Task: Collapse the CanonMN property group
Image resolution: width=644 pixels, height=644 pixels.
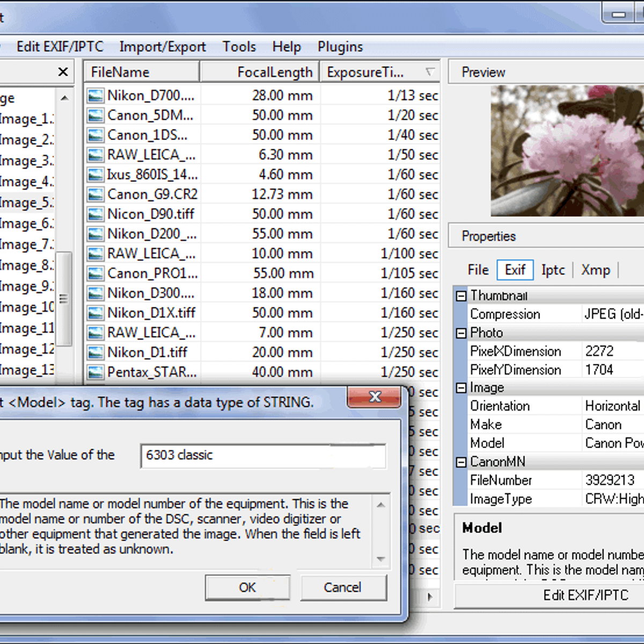Action: click(461, 462)
